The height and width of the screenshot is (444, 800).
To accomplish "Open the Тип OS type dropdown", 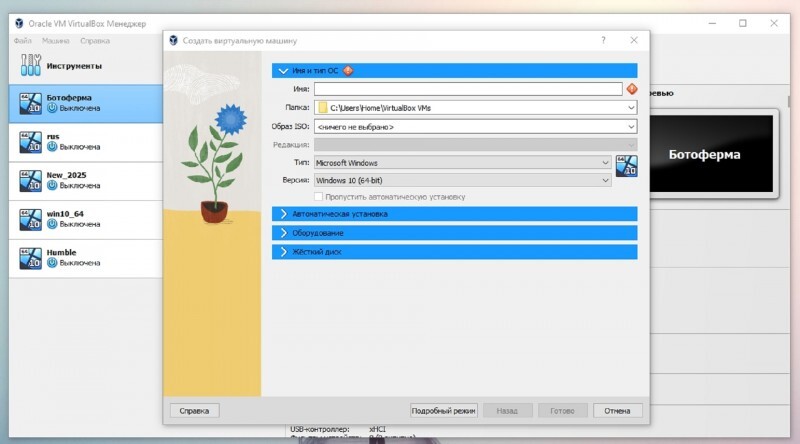I will [x=605, y=163].
